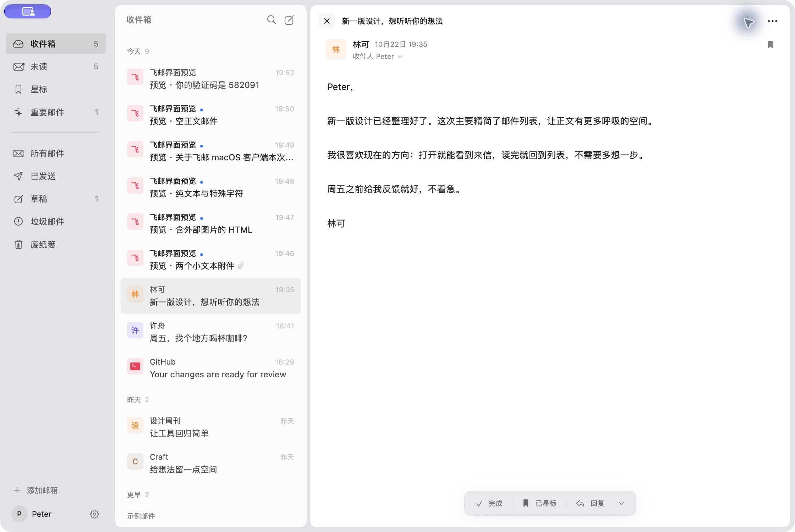This screenshot has height=532, width=795.
Task: Show 未读 unread messages
Action: click(x=56, y=66)
